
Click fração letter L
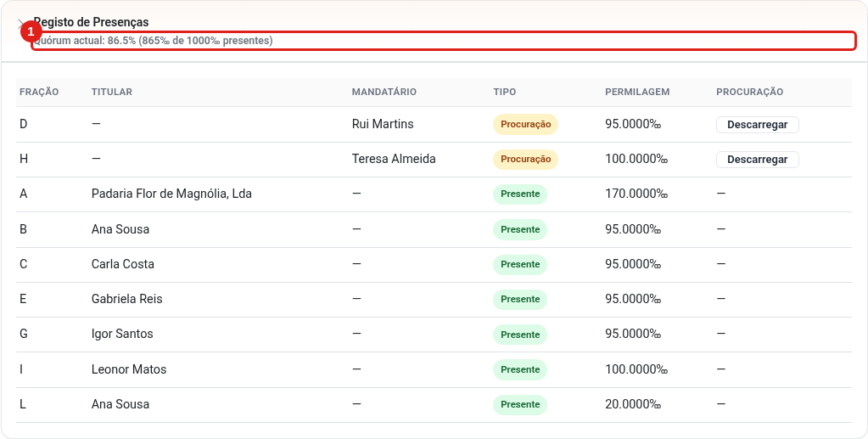23,405
